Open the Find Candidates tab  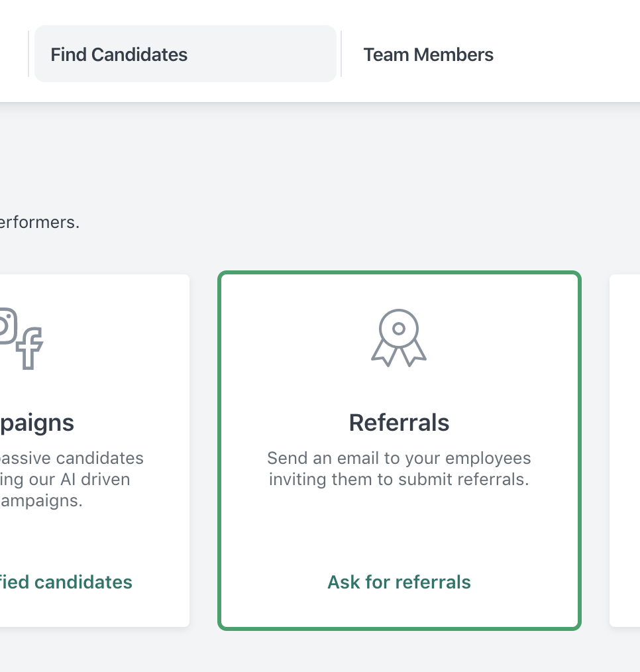click(x=185, y=54)
